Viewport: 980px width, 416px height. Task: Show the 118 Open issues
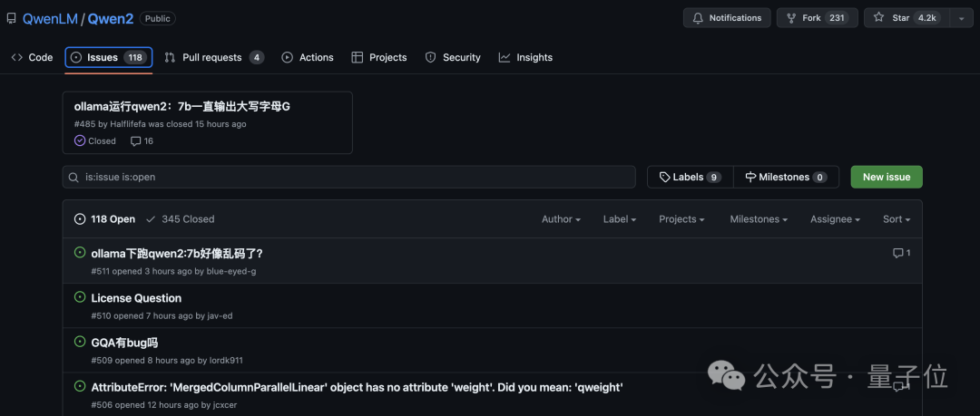coord(104,219)
